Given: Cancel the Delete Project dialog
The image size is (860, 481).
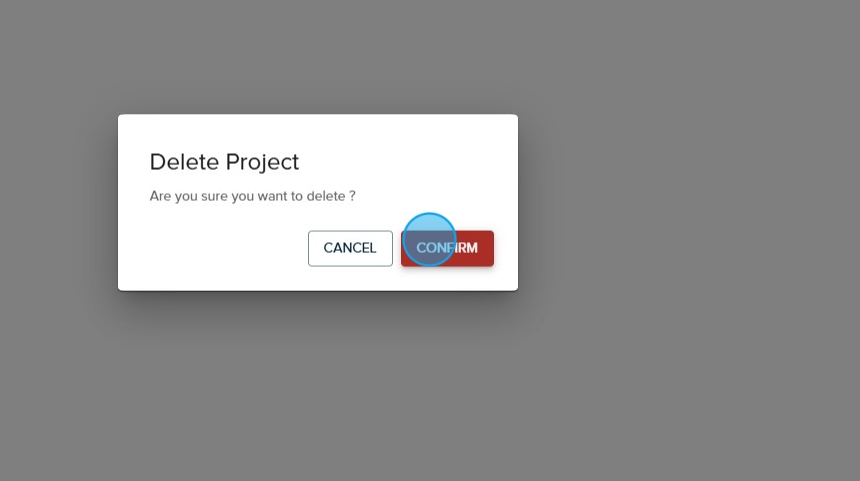Looking at the screenshot, I should 350,248.
